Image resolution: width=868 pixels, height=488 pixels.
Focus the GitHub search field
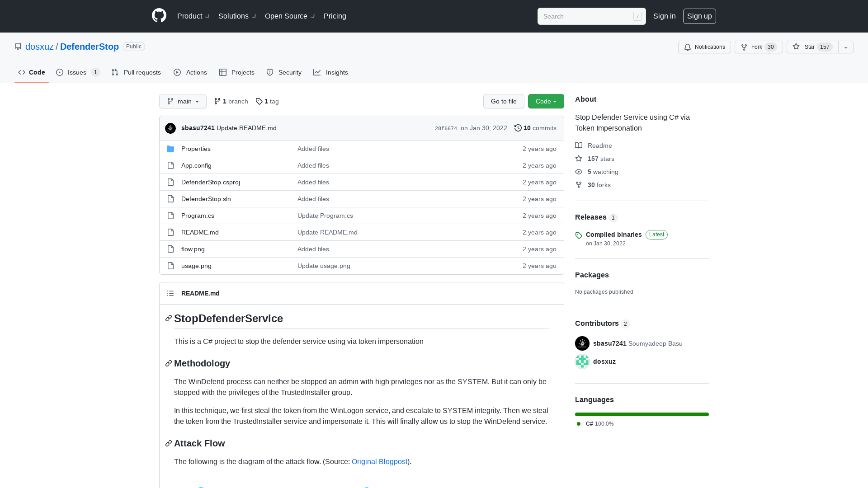(x=592, y=16)
